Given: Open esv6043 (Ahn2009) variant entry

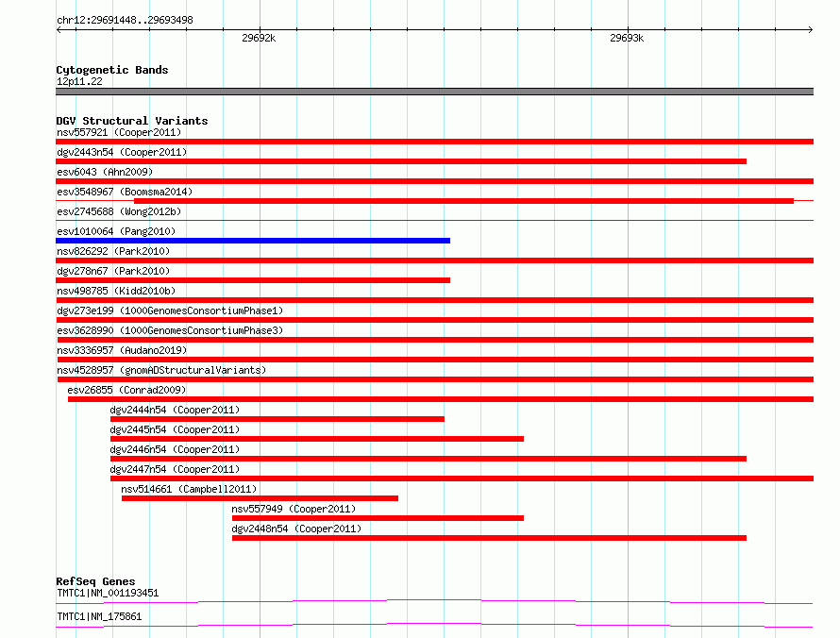Looking at the screenshot, I should 105,172.
